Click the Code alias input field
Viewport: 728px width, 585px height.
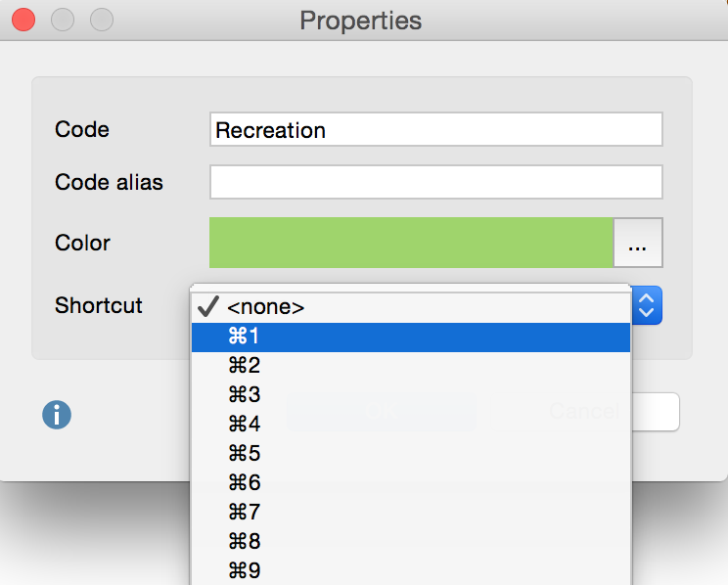coord(435,182)
